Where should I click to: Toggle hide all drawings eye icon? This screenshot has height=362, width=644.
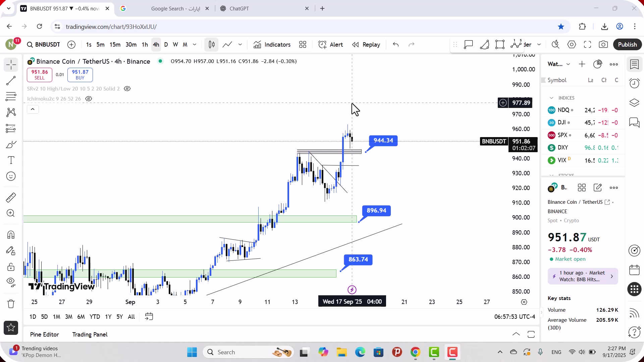click(x=11, y=283)
